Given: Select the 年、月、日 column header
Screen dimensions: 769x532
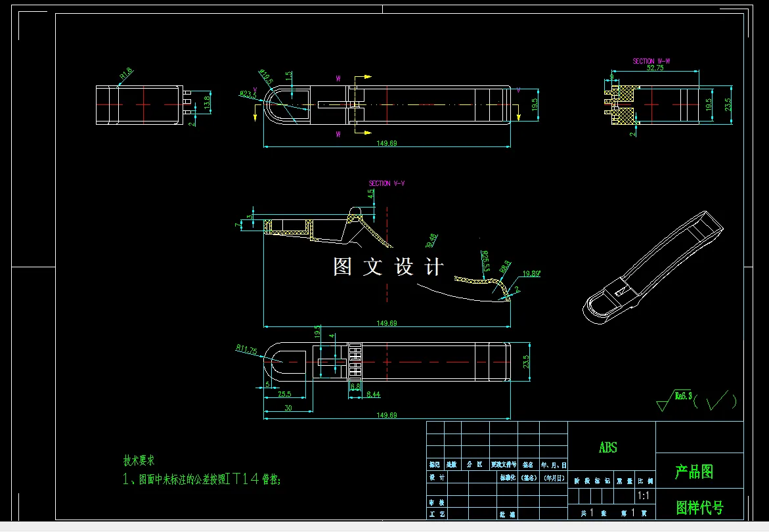Looking at the screenshot, I should click(x=554, y=465).
